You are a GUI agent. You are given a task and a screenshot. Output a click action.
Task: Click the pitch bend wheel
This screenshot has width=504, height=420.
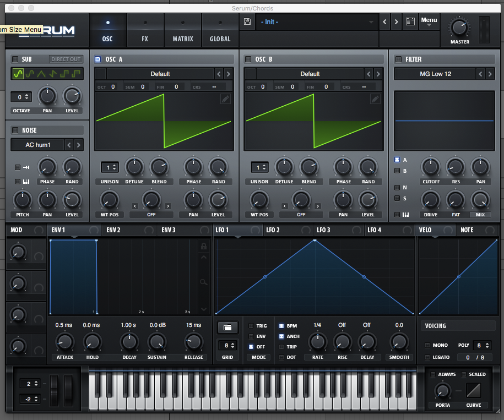pyautogui.click(x=54, y=390)
